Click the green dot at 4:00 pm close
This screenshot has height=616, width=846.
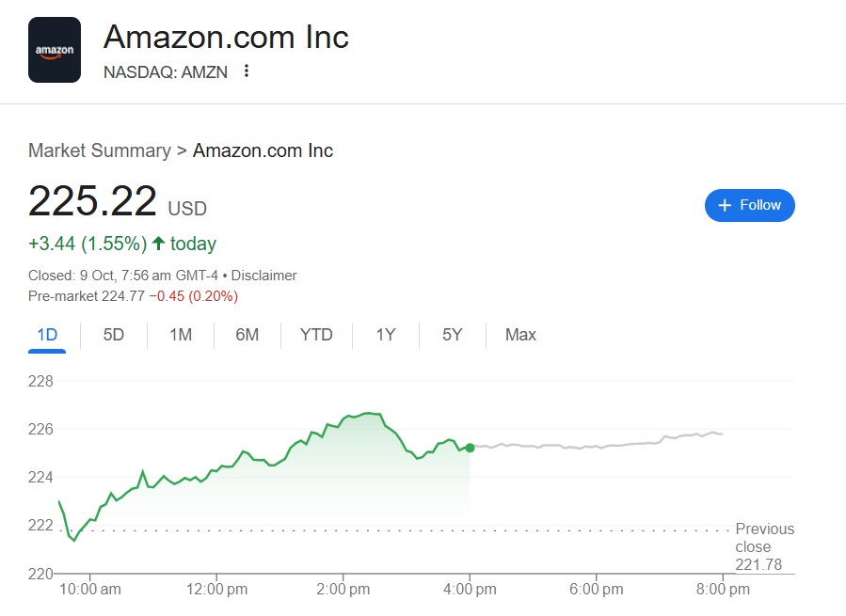470,448
